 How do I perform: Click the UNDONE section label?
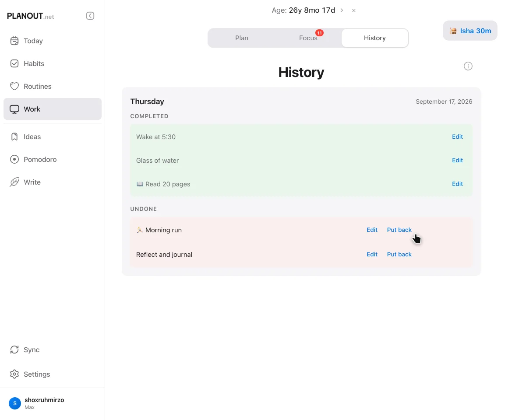pyautogui.click(x=144, y=209)
